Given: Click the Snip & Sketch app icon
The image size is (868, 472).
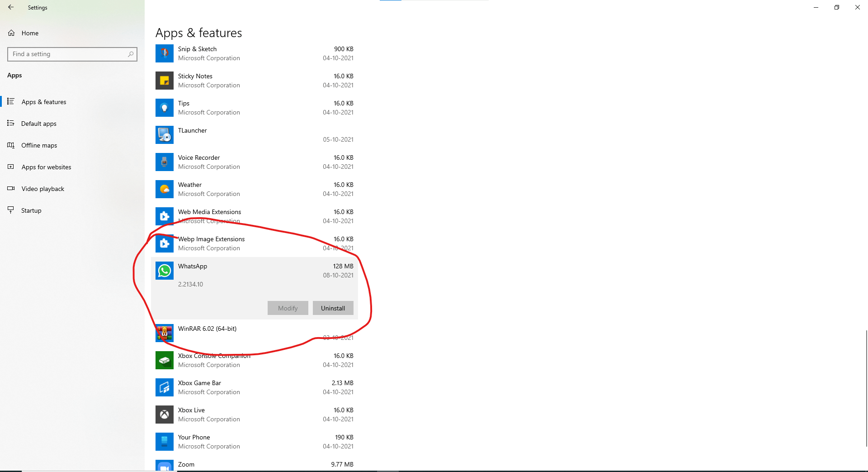Looking at the screenshot, I should coord(165,53).
